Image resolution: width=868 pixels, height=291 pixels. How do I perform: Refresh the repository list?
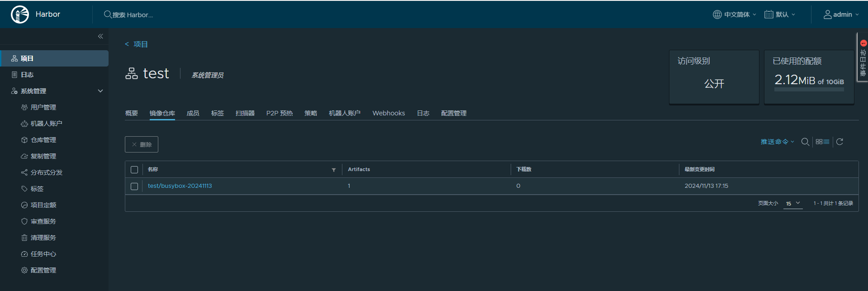point(840,142)
